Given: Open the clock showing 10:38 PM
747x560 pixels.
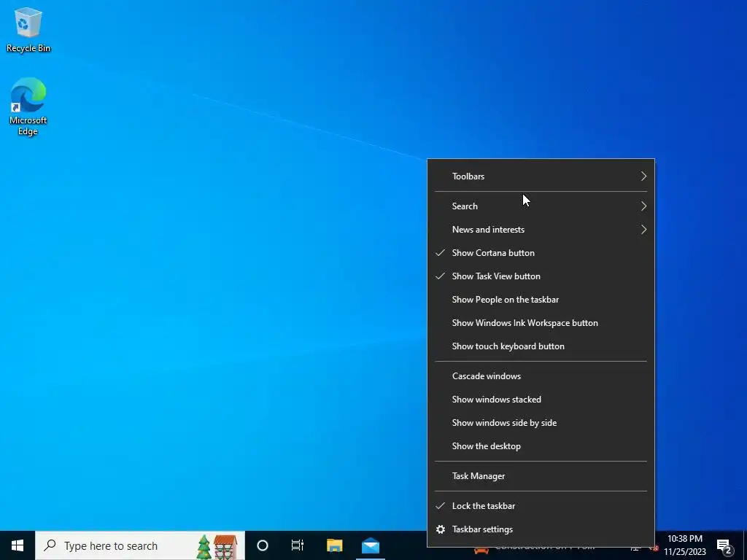Looking at the screenshot, I should pyautogui.click(x=684, y=545).
